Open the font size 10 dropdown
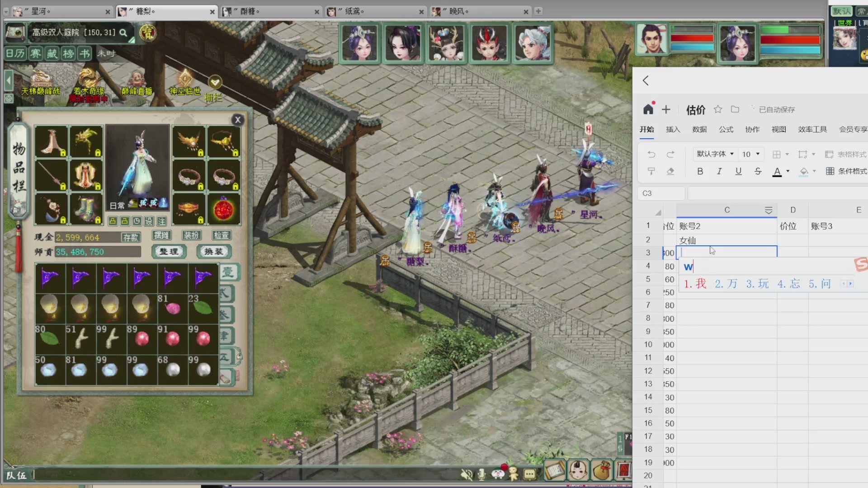868x488 pixels. click(x=750, y=154)
